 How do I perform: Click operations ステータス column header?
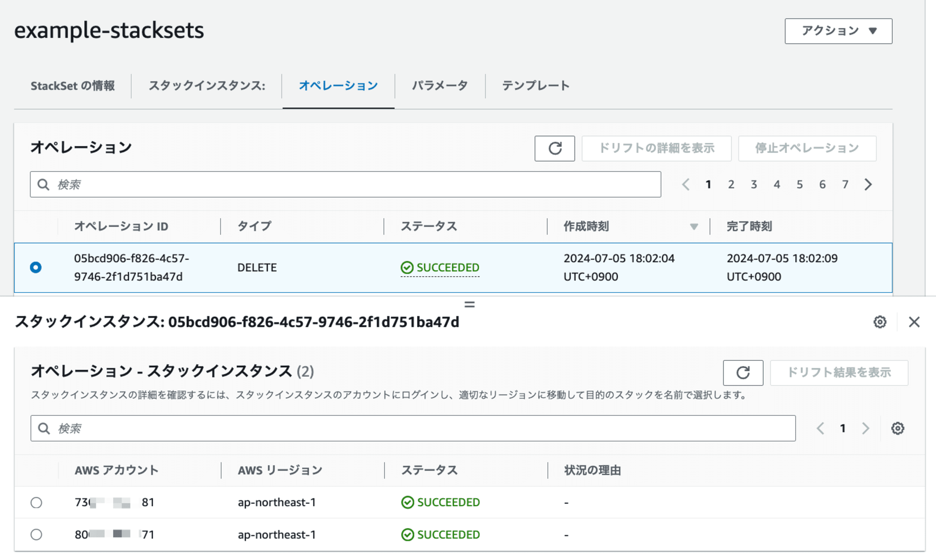point(429,226)
